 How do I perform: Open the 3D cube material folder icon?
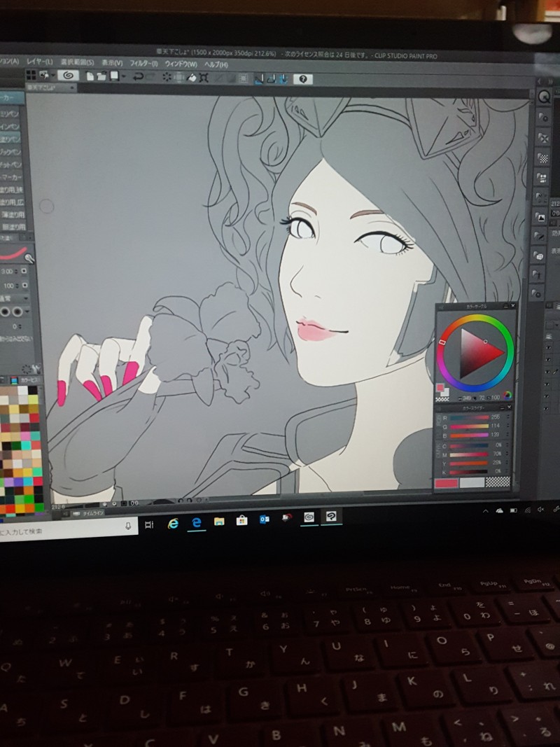[538, 256]
